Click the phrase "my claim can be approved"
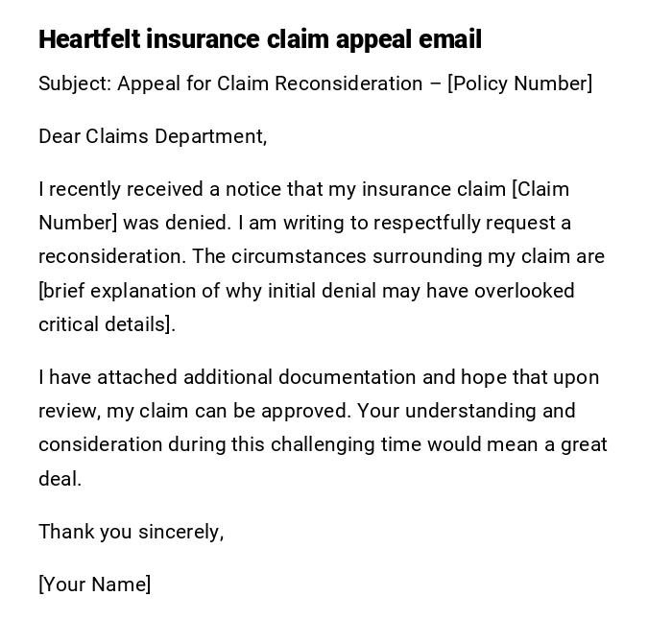This screenshot has height=644, width=672. click(228, 411)
